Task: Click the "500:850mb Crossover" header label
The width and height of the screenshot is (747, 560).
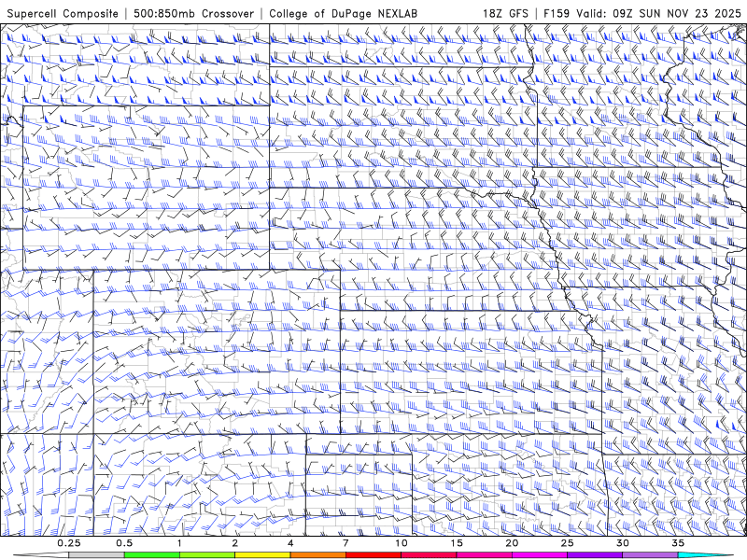Action: (194, 13)
